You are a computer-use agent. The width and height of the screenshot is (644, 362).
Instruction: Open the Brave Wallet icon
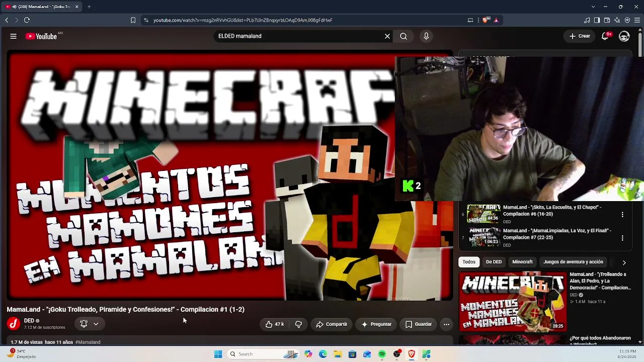pos(607,20)
